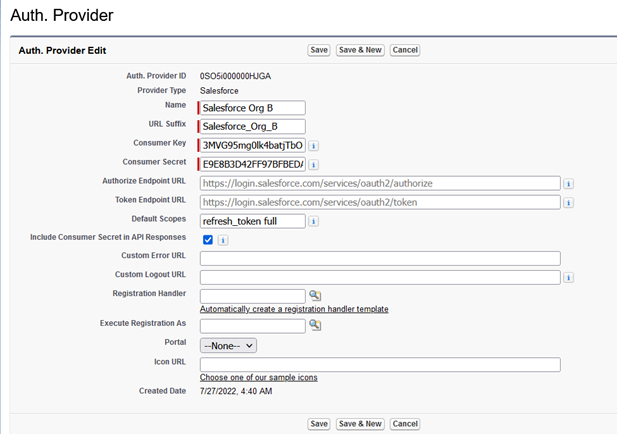Click info icon beside Custom Logout URL
Image resolution: width=617 pixels, height=434 pixels.
click(x=568, y=277)
